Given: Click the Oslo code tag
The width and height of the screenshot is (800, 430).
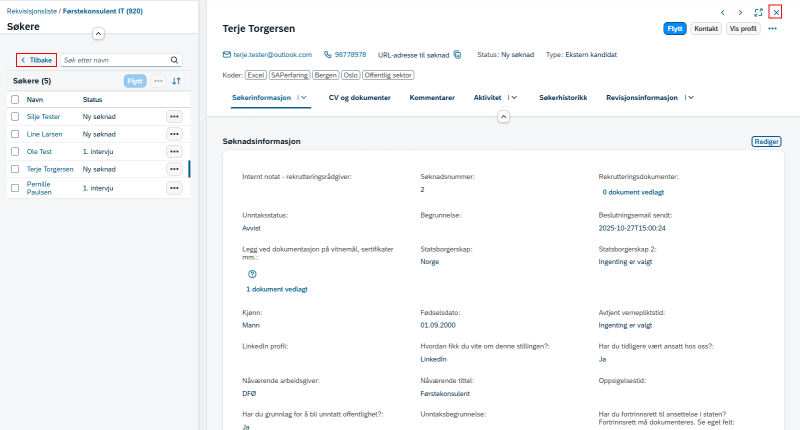Looking at the screenshot, I should coord(351,75).
